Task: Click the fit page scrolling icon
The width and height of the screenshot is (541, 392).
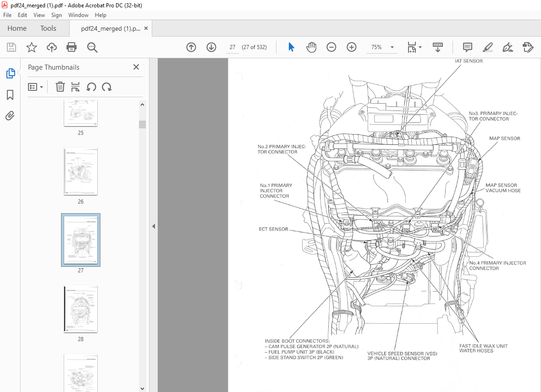Action: tap(412, 47)
